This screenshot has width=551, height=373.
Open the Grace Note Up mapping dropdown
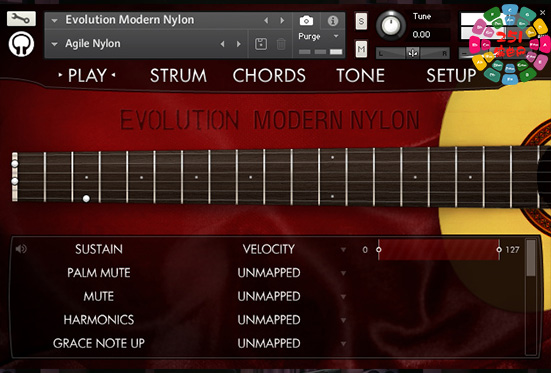click(x=343, y=344)
